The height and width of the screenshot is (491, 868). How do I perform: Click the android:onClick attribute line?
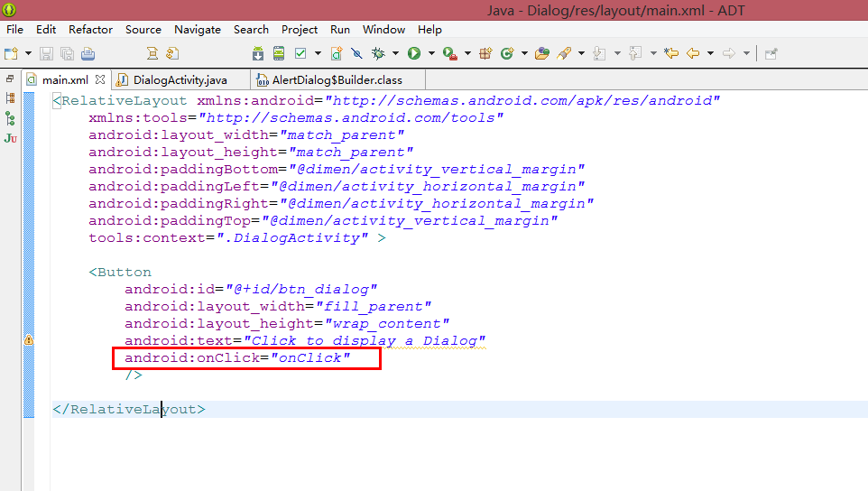click(x=237, y=357)
